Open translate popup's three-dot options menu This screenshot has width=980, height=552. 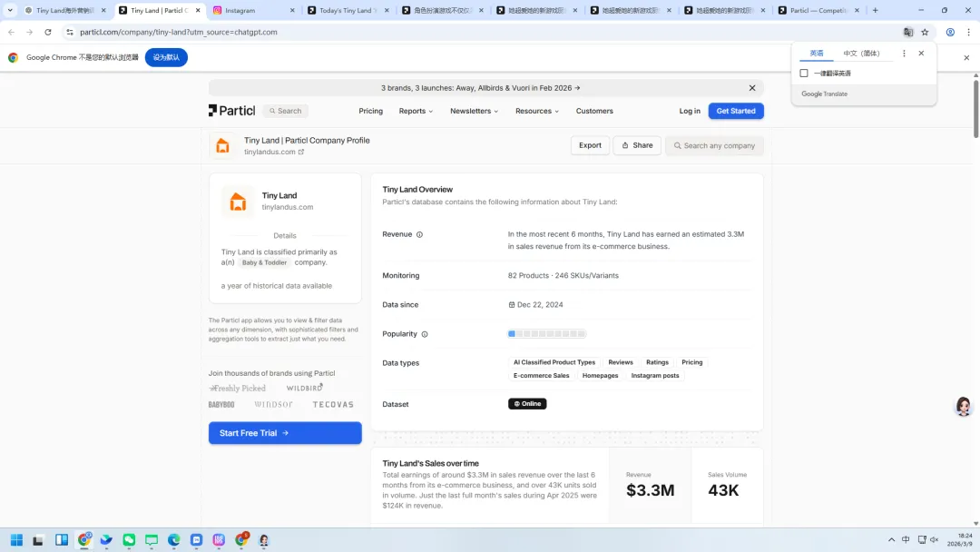point(904,54)
